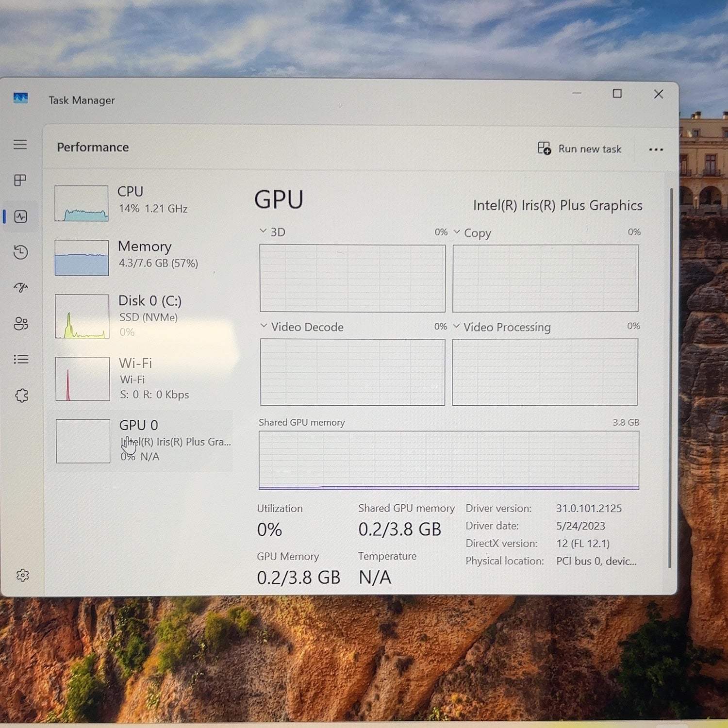Click the Intel(R) Iris(R) Plus Graphics name
The height and width of the screenshot is (728, 728).
coord(558,206)
